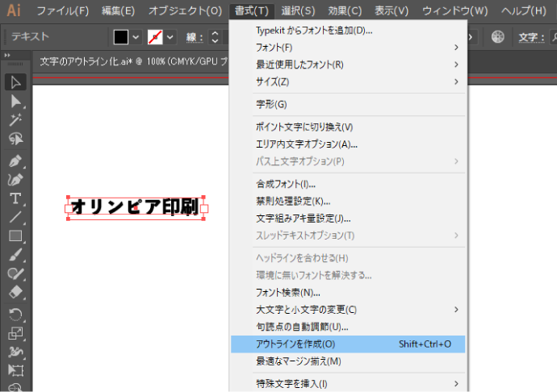Choose 字形(G) menu item
This screenshot has width=557, height=392.
tap(348, 104)
